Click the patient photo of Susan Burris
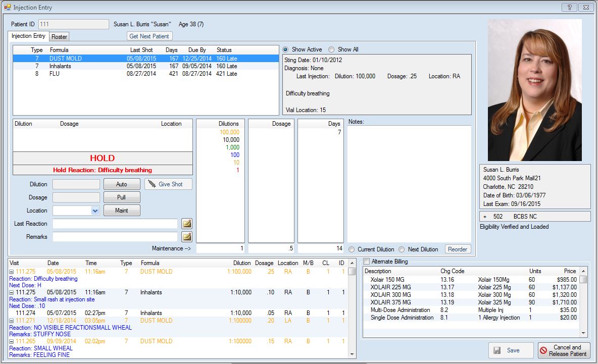This screenshot has width=598, height=364. pyautogui.click(x=535, y=90)
